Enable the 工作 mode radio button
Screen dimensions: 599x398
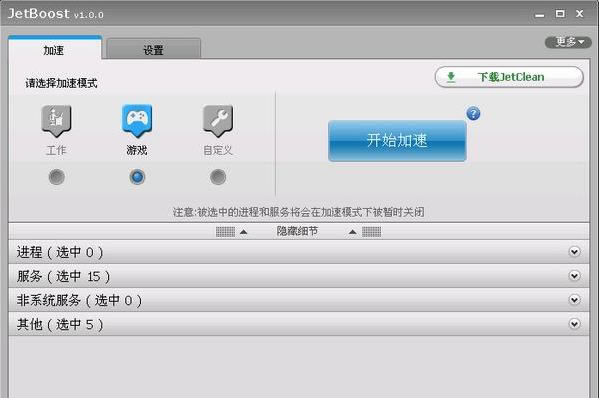coord(57,177)
